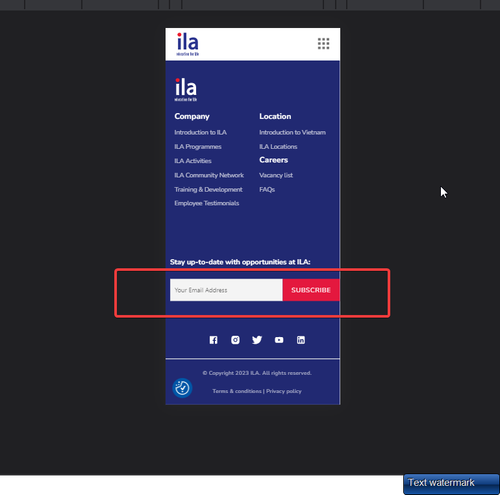The width and height of the screenshot is (500, 495).
Task: Open the LinkedIn social icon
Action: pos(301,340)
